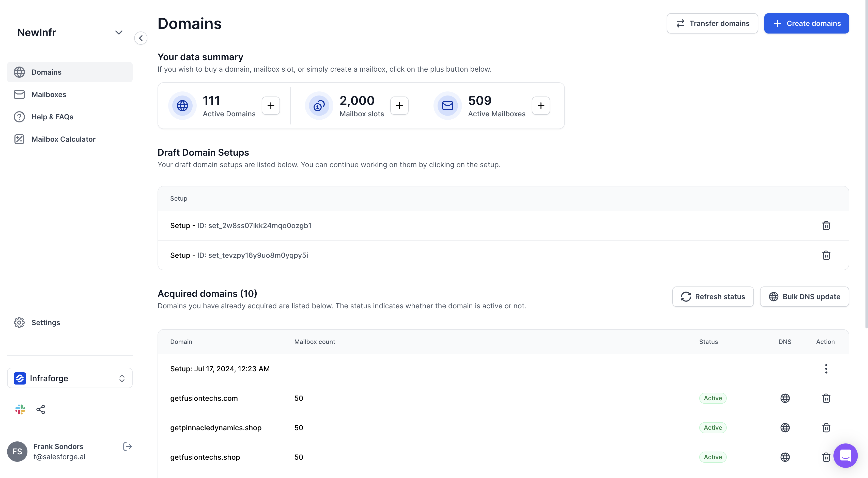Delete getfusiontechs.com domain
868x478 pixels.
826,398
